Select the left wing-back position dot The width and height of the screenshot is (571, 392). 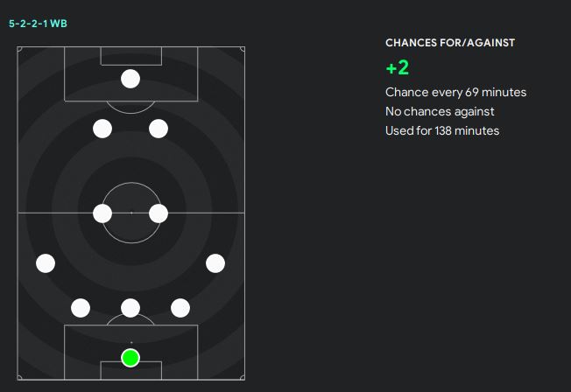coord(46,262)
